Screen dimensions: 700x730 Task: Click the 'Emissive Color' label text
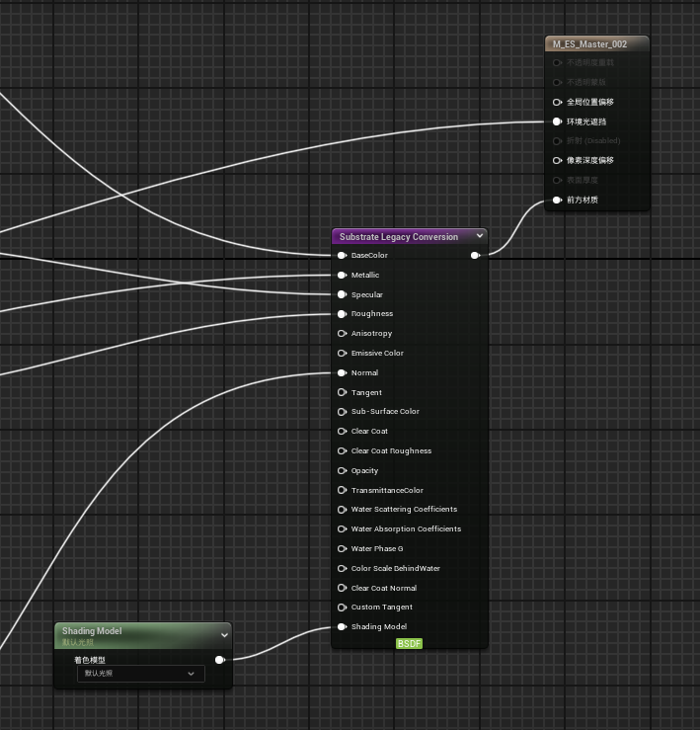point(377,354)
